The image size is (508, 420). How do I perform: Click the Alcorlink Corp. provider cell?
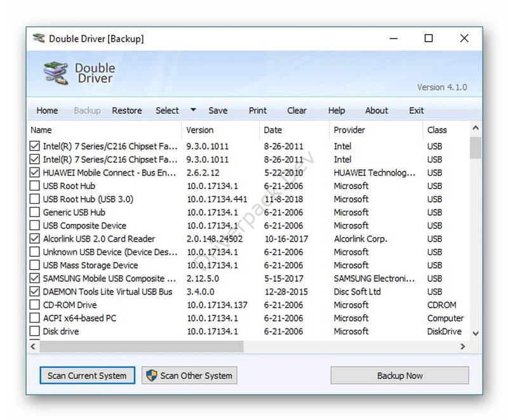(x=360, y=239)
